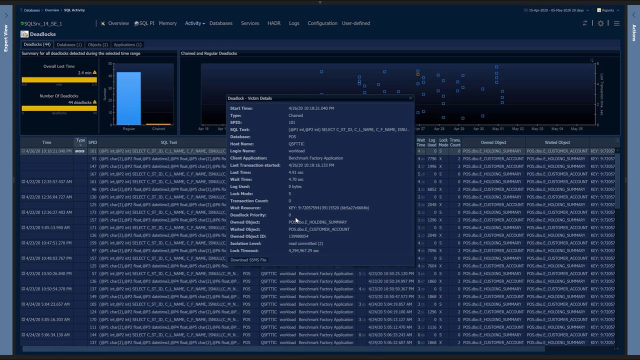
Task: Click the SQL PI magnifier icon
Action: [x=137, y=24]
